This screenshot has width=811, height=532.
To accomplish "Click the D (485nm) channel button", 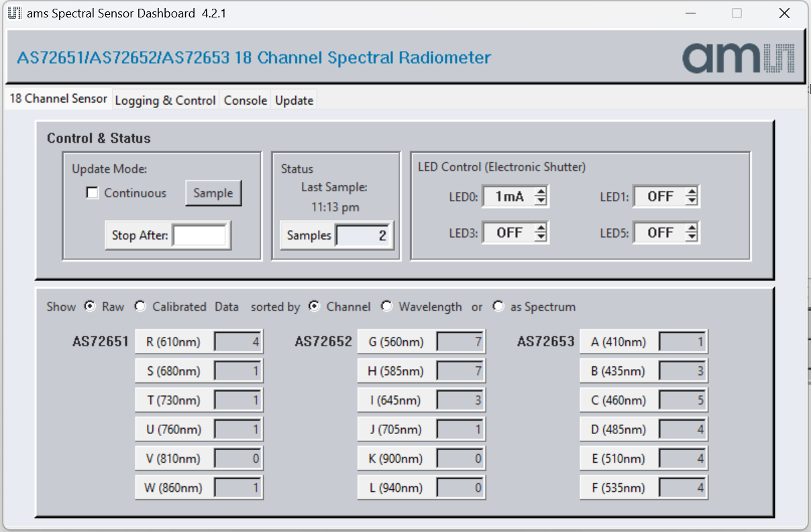I will pos(618,429).
